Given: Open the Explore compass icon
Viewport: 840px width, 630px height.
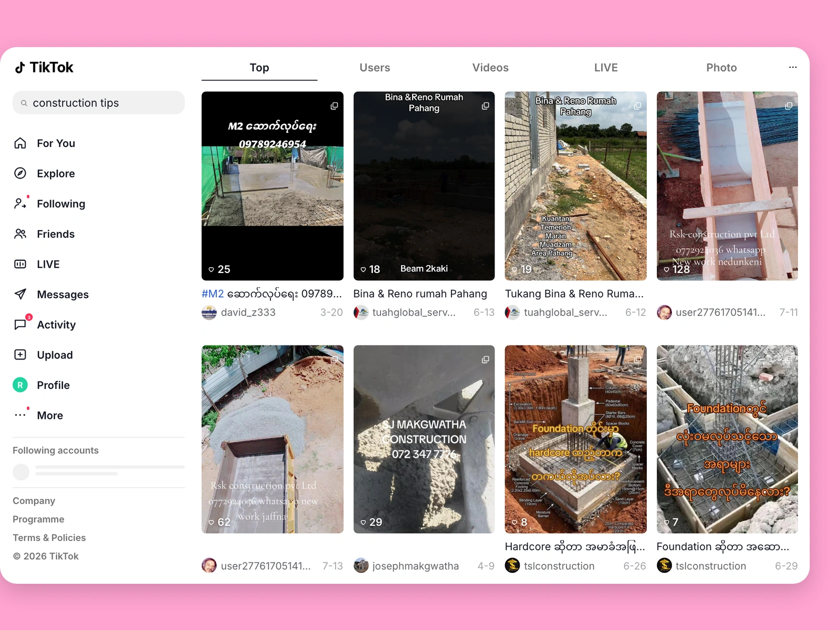Looking at the screenshot, I should [20, 173].
